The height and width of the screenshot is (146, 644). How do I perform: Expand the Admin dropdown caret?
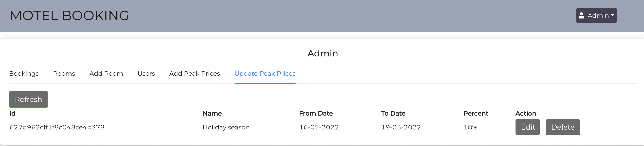click(612, 15)
